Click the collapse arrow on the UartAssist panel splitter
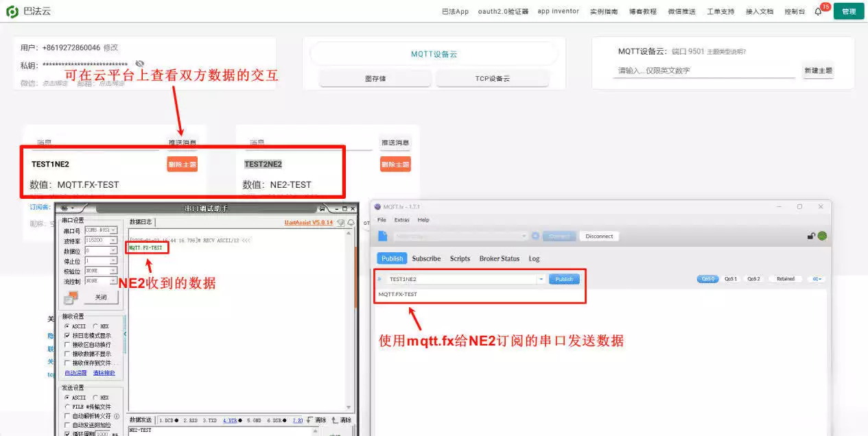Image resolution: width=868 pixels, height=436 pixels. point(125,334)
